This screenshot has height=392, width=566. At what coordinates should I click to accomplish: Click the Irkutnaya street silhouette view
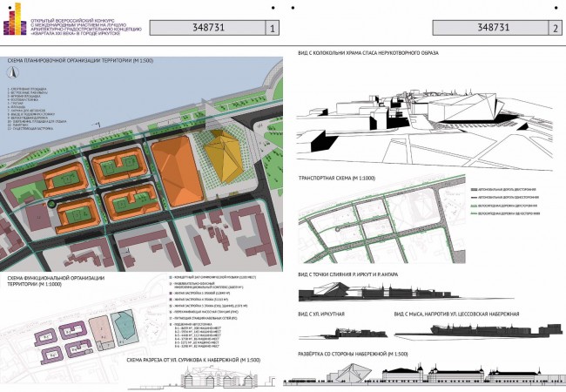point(343,333)
